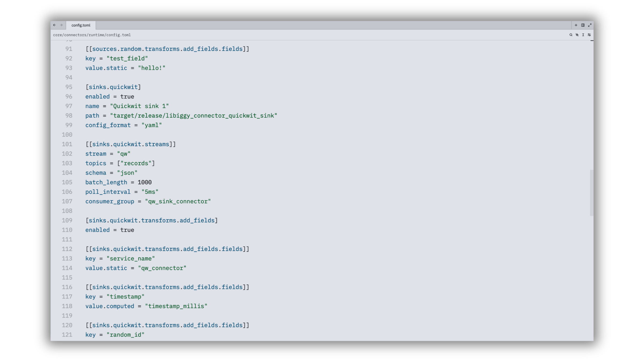The width and height of the screenshot is (644, 362).
Task: Click the "service_name" key value
Action: [x=131, y=258]
